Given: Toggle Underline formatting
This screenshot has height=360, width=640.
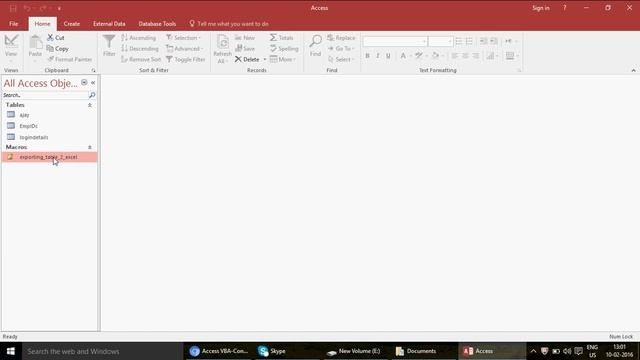Looking at the screenshot, I should point(388,56).
